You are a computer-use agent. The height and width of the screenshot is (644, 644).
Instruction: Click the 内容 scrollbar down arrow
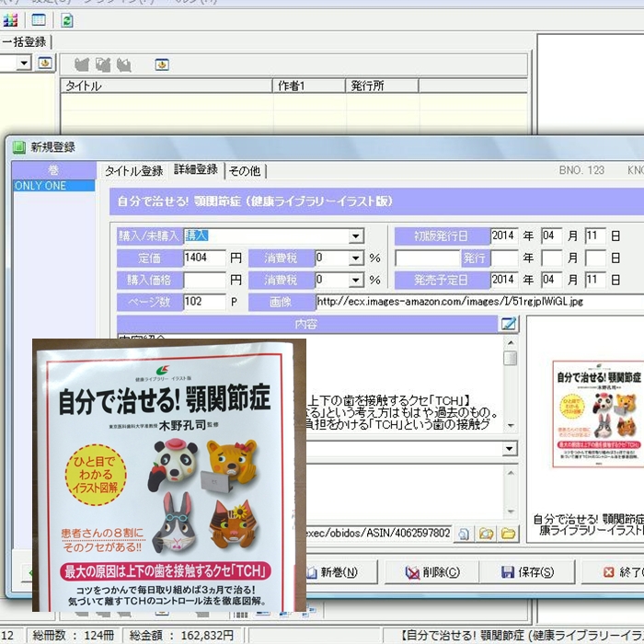point(511,425)
